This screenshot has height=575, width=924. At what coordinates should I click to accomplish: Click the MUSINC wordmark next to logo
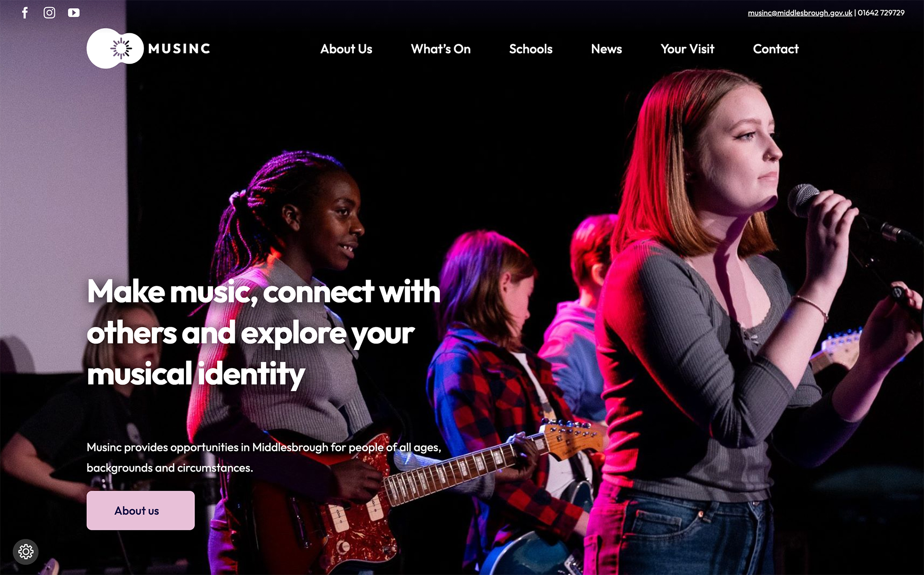click(179, 49)
